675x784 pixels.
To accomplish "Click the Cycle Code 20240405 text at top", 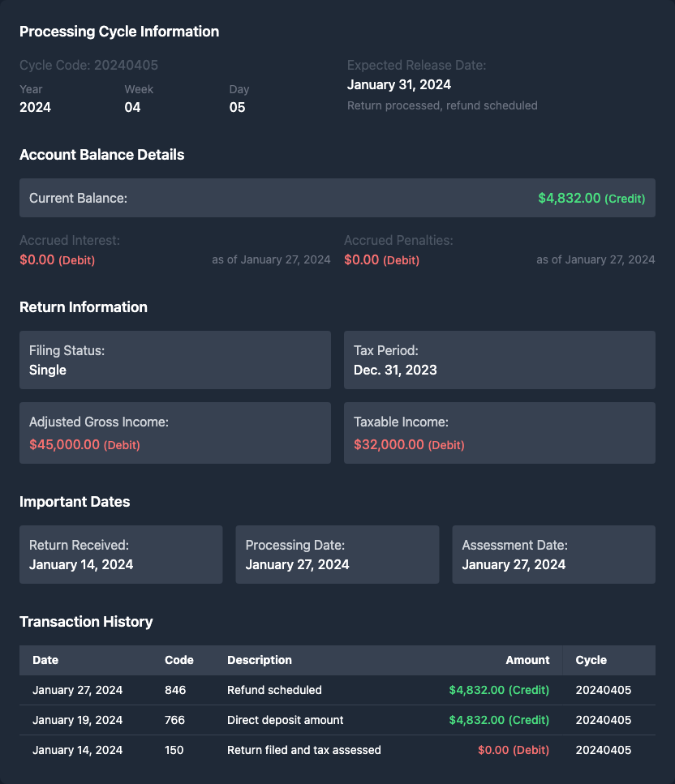I will [x=88, y=65].
